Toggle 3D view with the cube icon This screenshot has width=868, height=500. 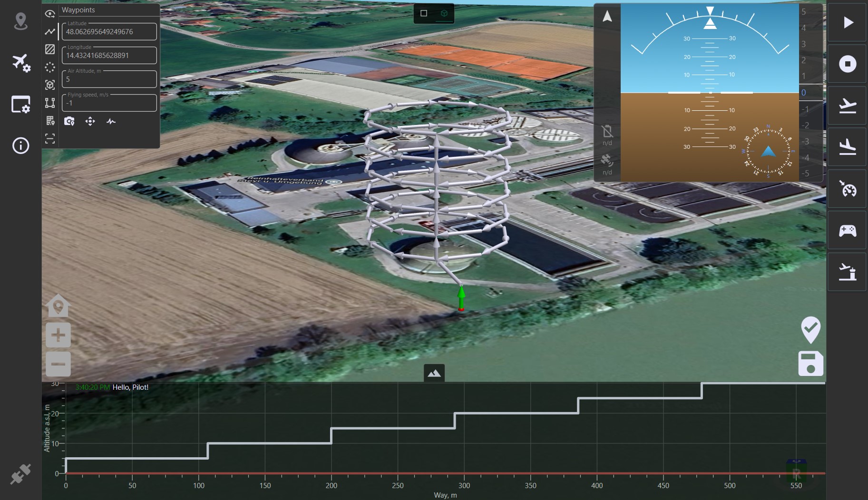coord(445,14)
